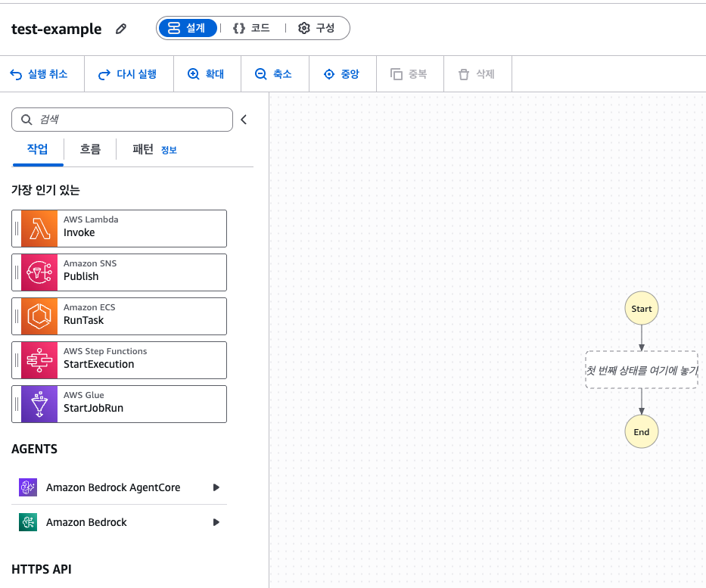Open the 패턴 patterns tab
Viewport: 706px width, 588px height.
coord(143,149)
